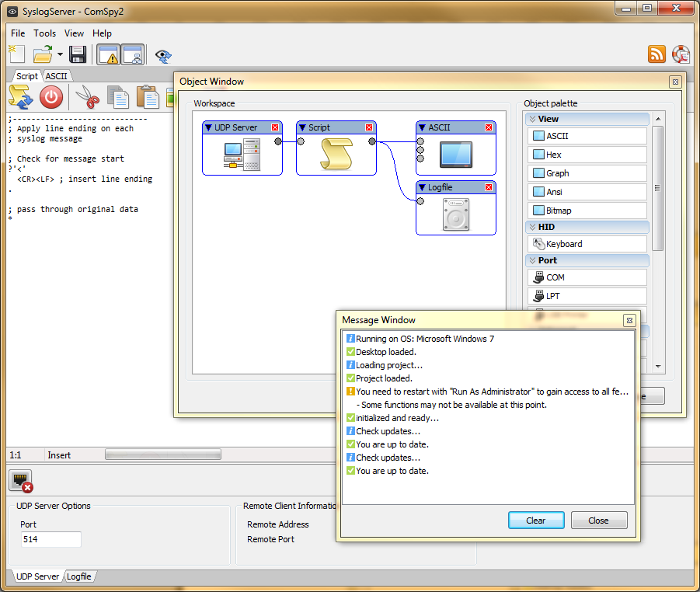Open the lifebuoy help icon
The height and width of the screenshot is (592, 700).
[x=681, y=54]
